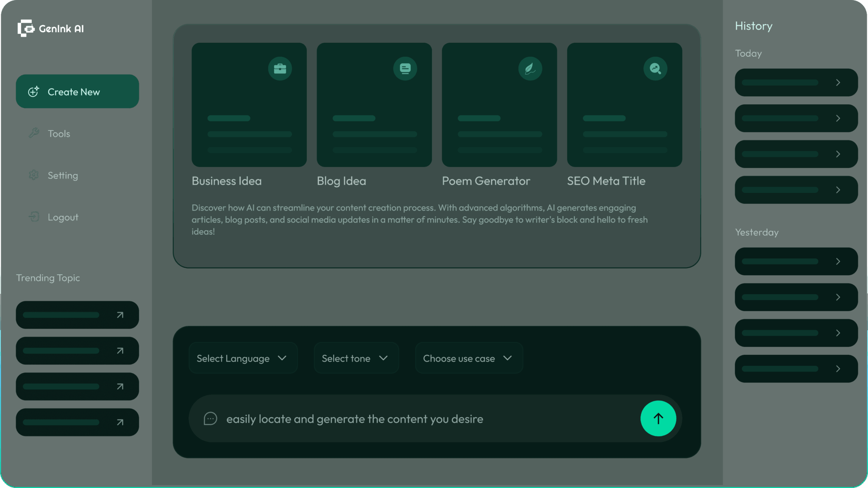Open the Select Language dropdown
868x488 pixels.
(242, 358)
